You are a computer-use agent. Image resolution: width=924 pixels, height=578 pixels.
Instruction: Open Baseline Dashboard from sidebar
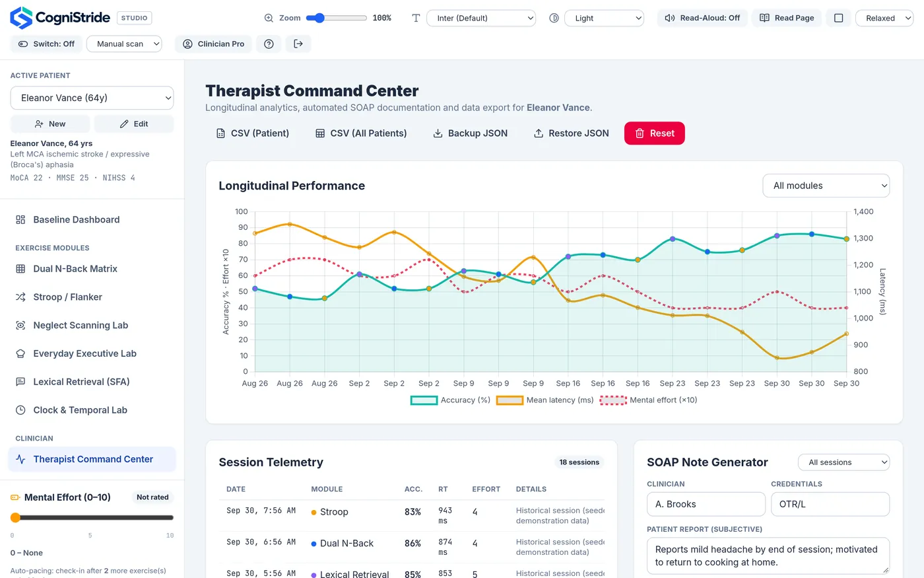point(92,219)
